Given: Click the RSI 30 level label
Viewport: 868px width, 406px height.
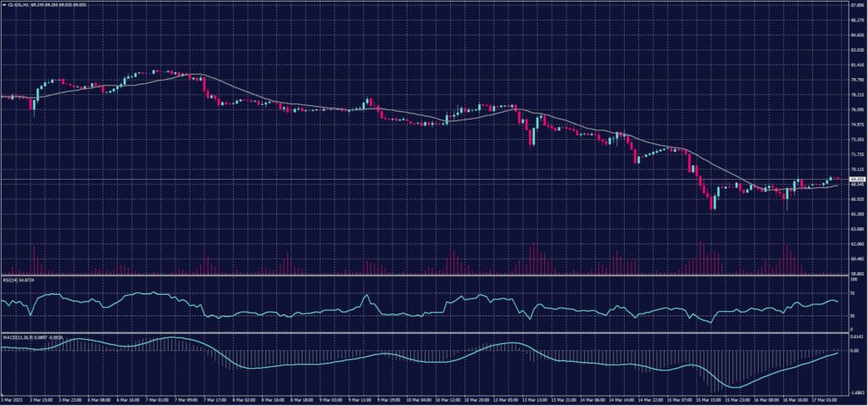Looking at the screenshot, I should tap(851, 315).
